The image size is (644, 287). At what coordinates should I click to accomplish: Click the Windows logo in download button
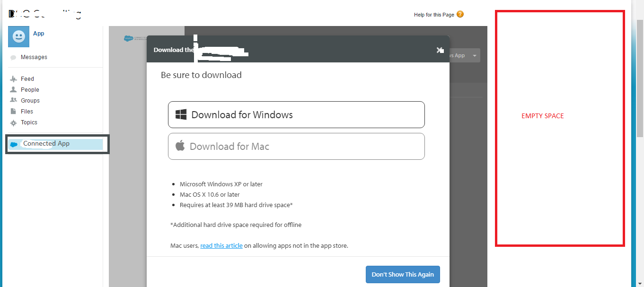tap(181, 114)
